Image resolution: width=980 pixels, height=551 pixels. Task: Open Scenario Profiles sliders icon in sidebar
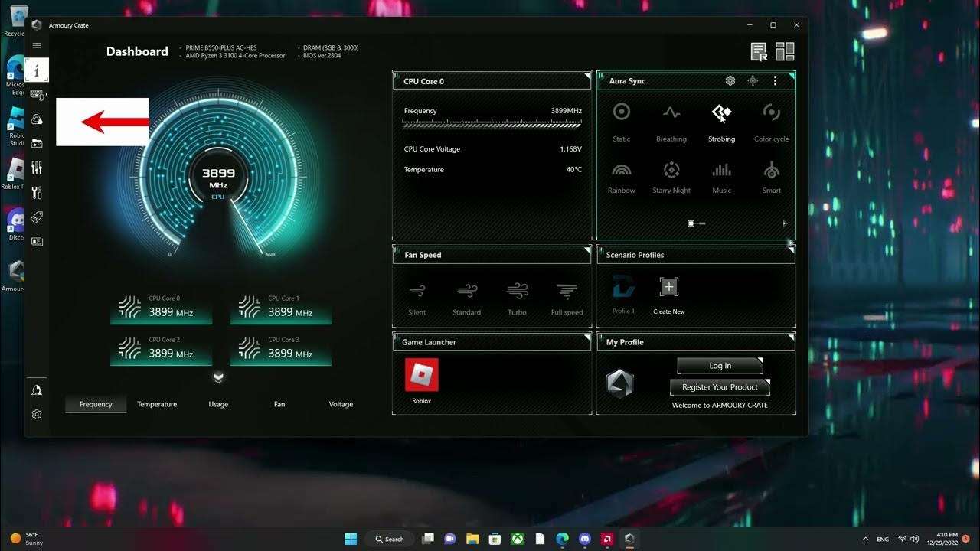37,168
